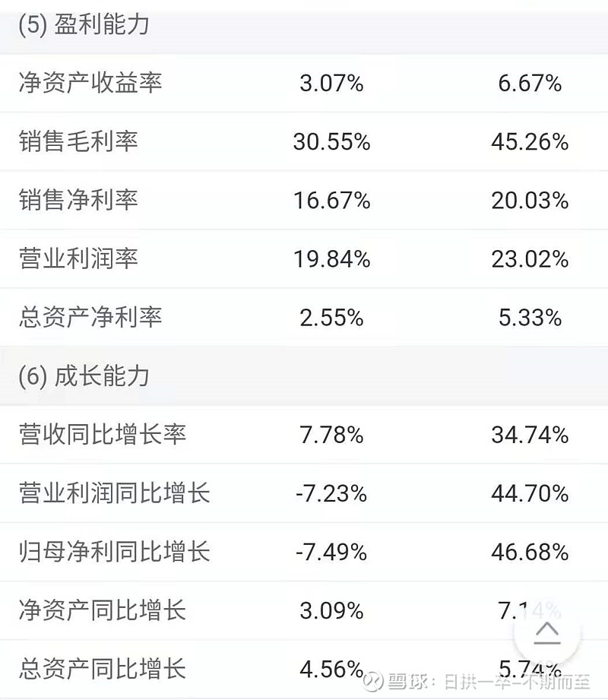The height and width of the screenshot is (700, 608).
Task: Select the 34.74% revenue growth value
Action: point(530,434)
